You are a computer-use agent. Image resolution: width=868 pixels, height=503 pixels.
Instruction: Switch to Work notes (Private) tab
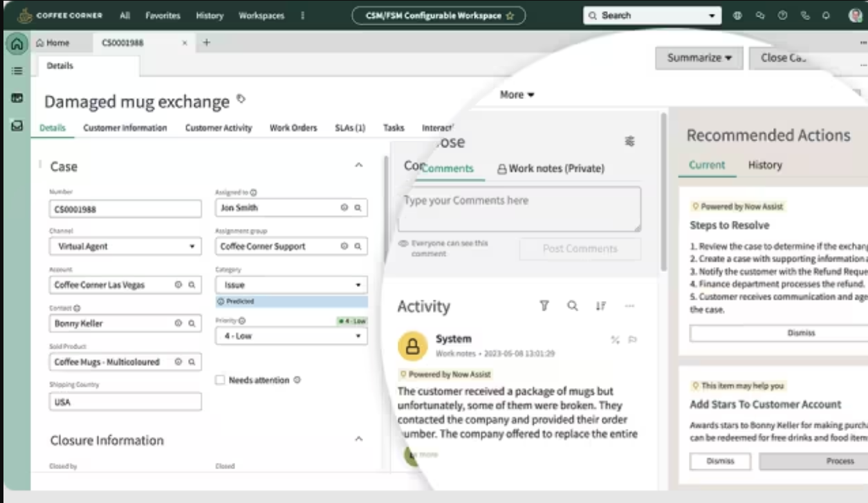[x=551, y=168]
